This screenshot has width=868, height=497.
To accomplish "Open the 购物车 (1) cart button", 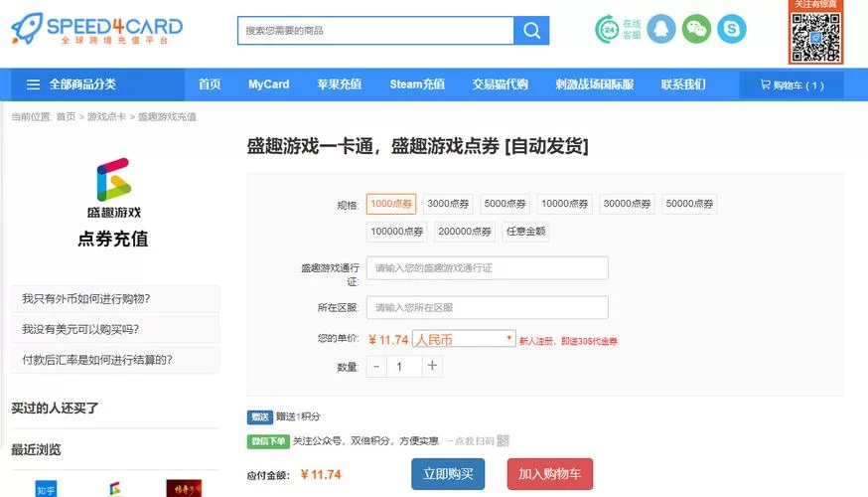I will pos(792,84).
